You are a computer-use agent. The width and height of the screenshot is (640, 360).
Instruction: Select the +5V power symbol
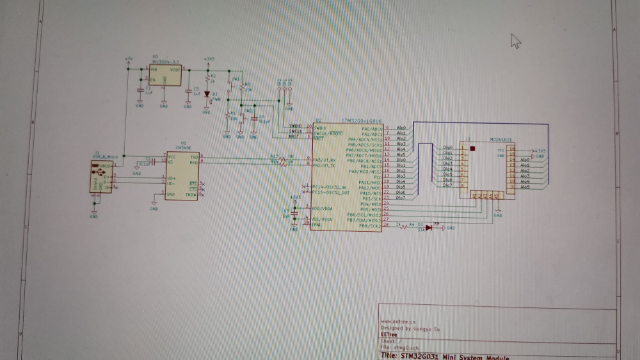(129, 60)
